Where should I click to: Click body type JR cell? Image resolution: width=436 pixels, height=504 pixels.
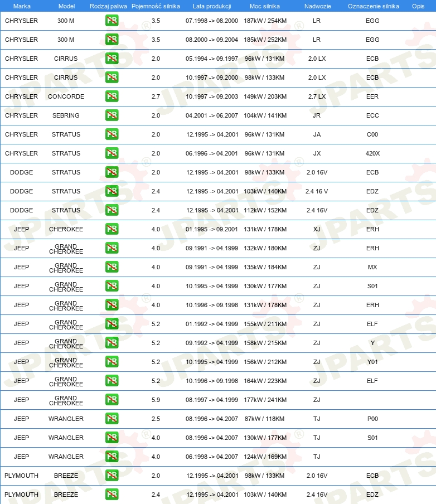(x=317, y=115)
